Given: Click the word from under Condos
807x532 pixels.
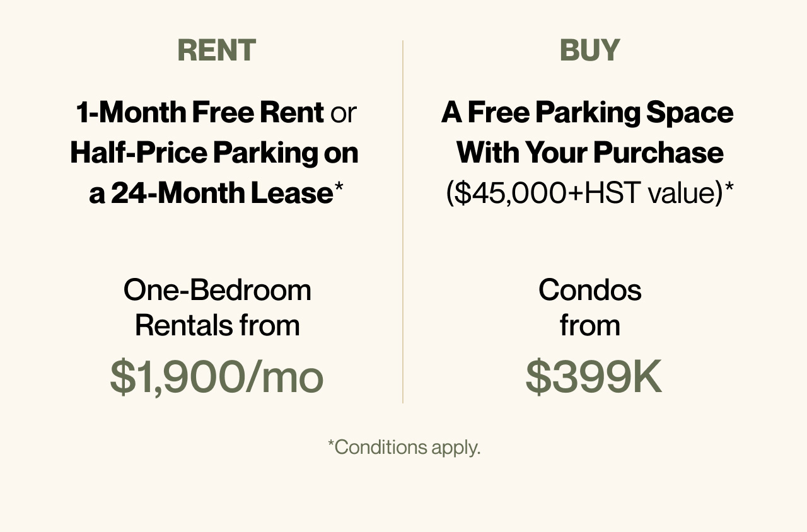Looking at the screenshot, I should click(590, 325).
